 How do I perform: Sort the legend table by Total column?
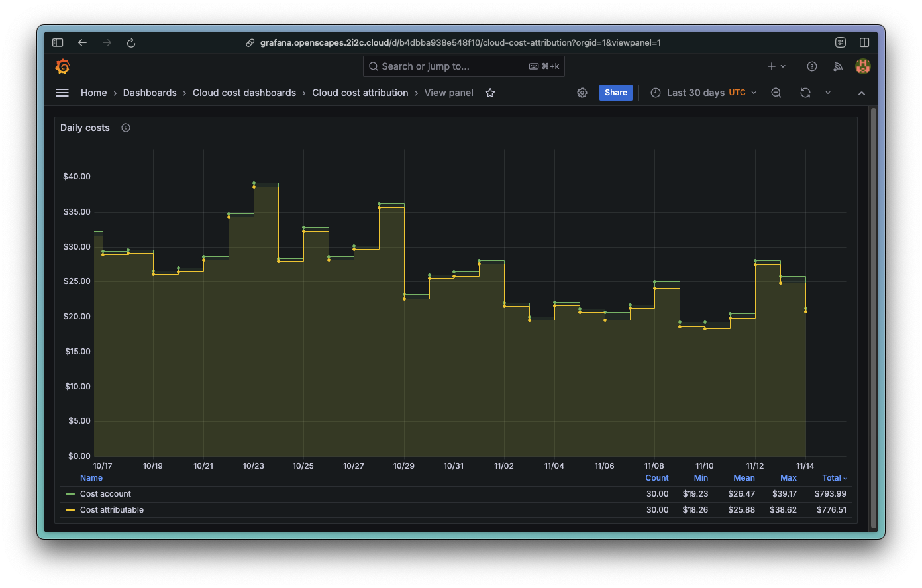pyautogui.click(x=833, y=477)
